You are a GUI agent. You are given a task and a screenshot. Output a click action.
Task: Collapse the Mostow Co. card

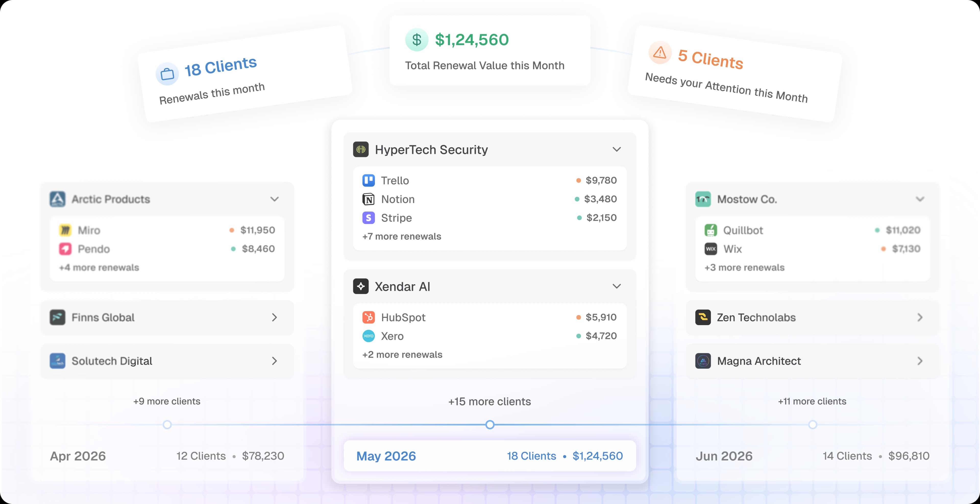920,199
